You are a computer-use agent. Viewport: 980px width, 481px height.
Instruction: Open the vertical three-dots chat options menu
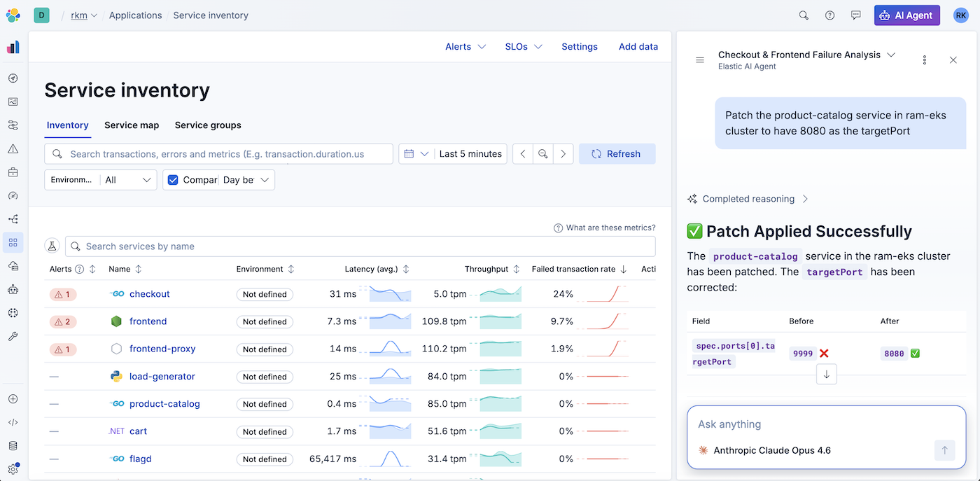point(925,60)
